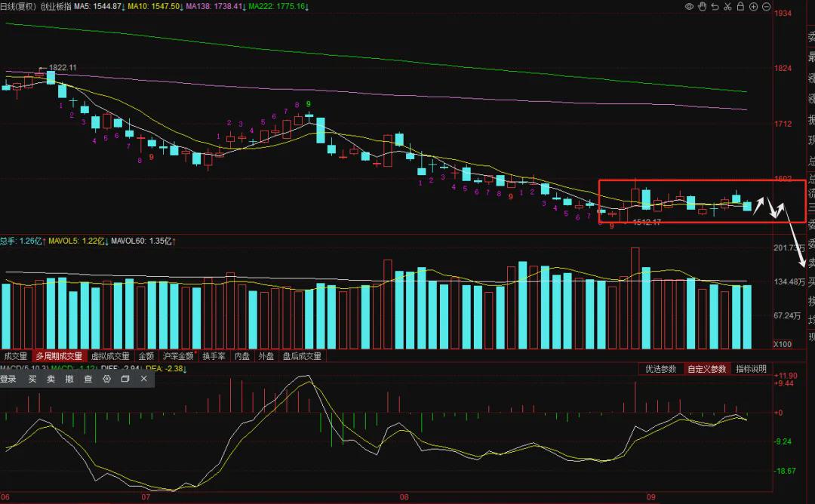Screen dimensions: 815x504
Task: Zoom out with the minus circle icon
Action: click(x=766, y=7)
